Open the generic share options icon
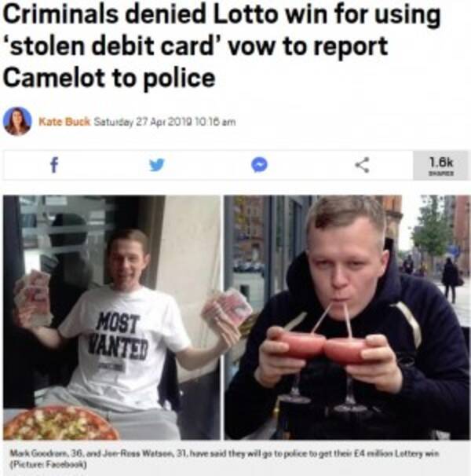 pyautogui.click(x=363, y=165)
